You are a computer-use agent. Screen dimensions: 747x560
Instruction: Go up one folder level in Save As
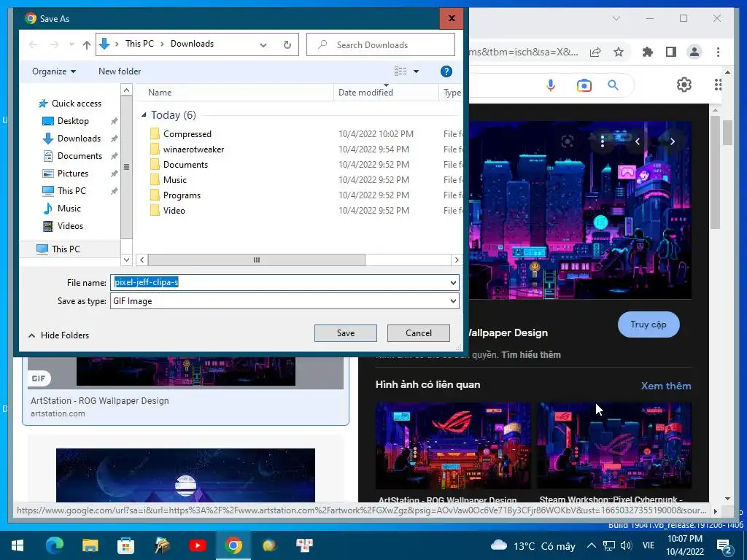click(86, 44)
